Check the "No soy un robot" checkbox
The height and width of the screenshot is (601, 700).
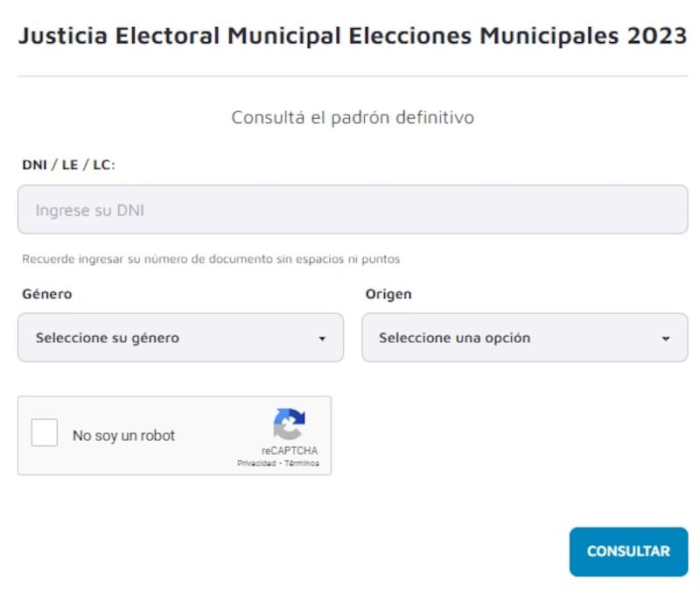[x=45, y=434]
